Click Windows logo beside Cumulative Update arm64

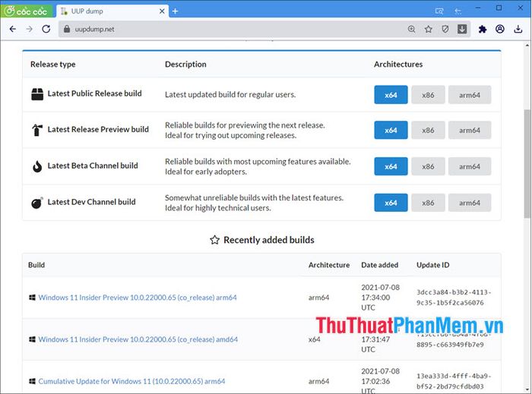tap(32, 381)
